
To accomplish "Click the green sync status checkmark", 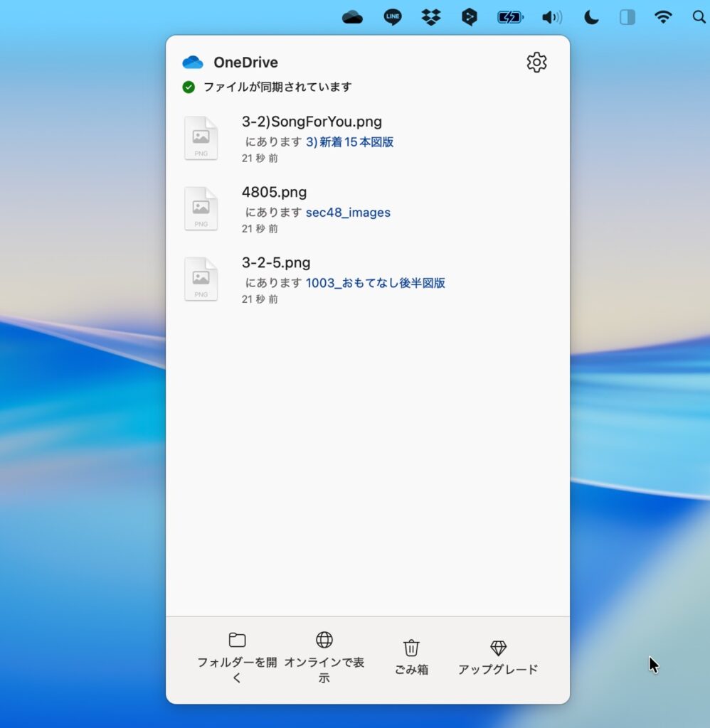I will 189,87.
